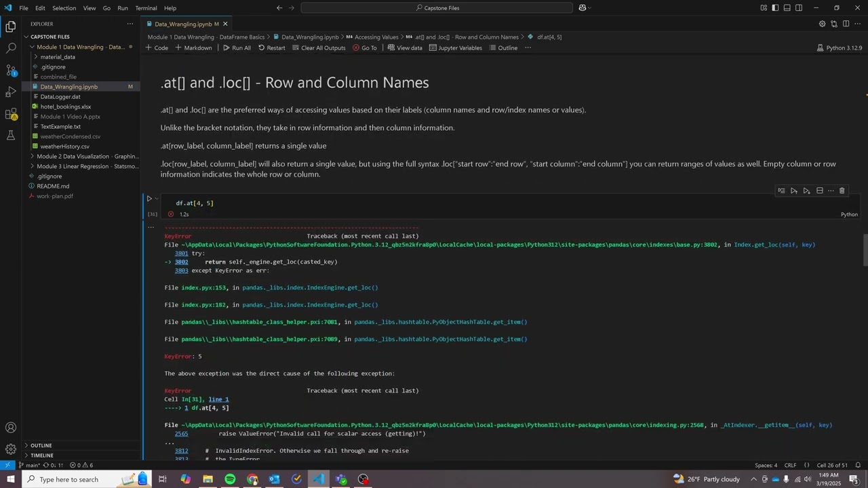
Task: Select the Data_Wrangling.ipynb editor tab
Action: (x=183, y=24)
